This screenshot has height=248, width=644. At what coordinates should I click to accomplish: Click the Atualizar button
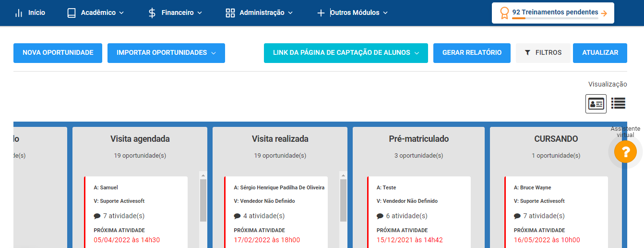coord(600,53)
